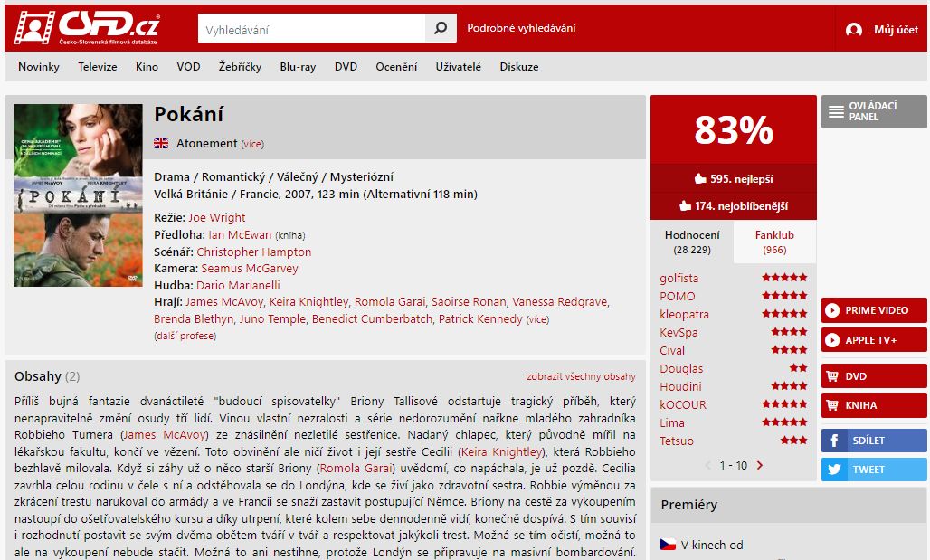Screen dimensions: 930x560
Task: Click the ČSFD.cz logo
Action: [x=86, y=28]
